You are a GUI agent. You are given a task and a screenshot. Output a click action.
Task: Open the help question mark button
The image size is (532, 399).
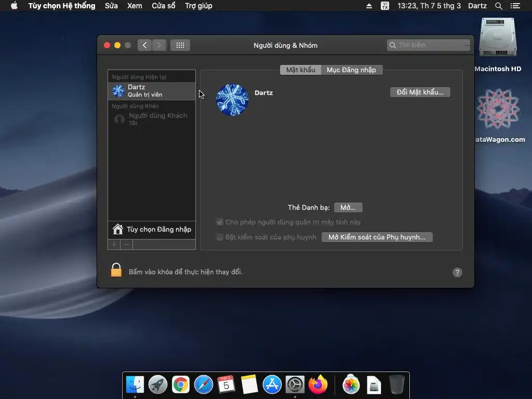pos(457,272)
